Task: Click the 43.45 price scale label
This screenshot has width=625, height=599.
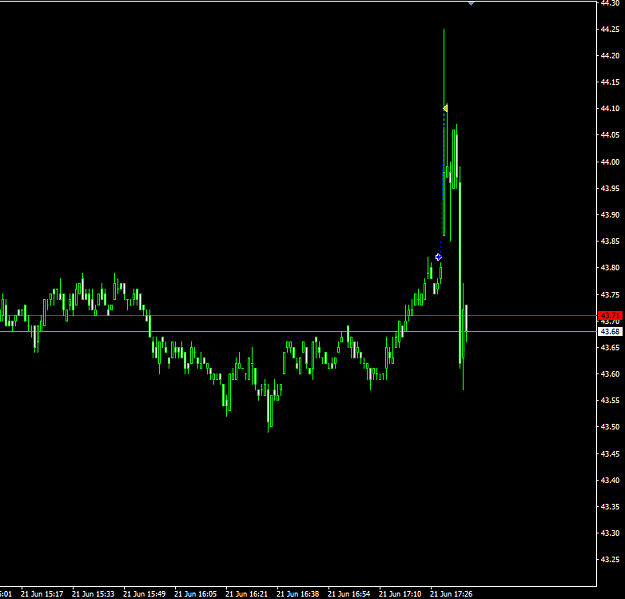Action: tap(610, 454)
